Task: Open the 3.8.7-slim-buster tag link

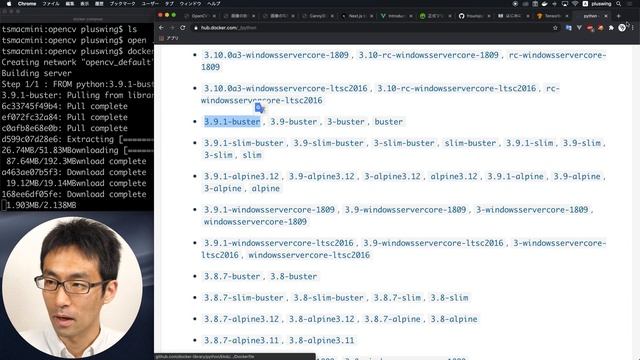Action: click(x=243, y=298)
